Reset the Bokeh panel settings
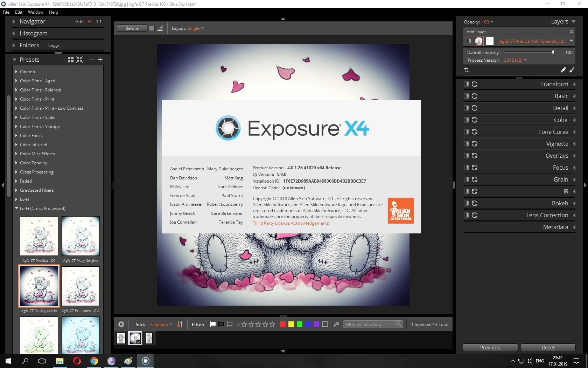 (x=475, y=203)
